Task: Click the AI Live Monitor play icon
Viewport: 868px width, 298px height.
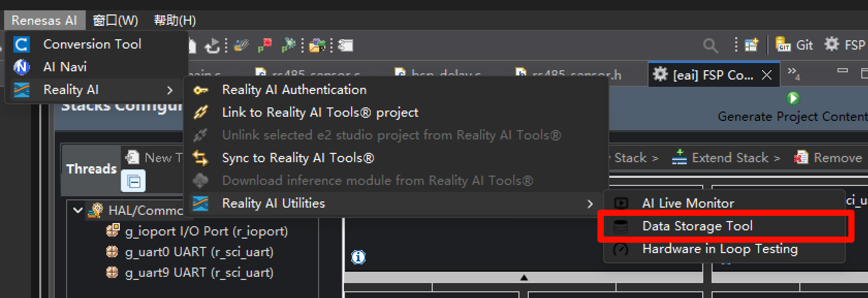Action: coord(621,203)
